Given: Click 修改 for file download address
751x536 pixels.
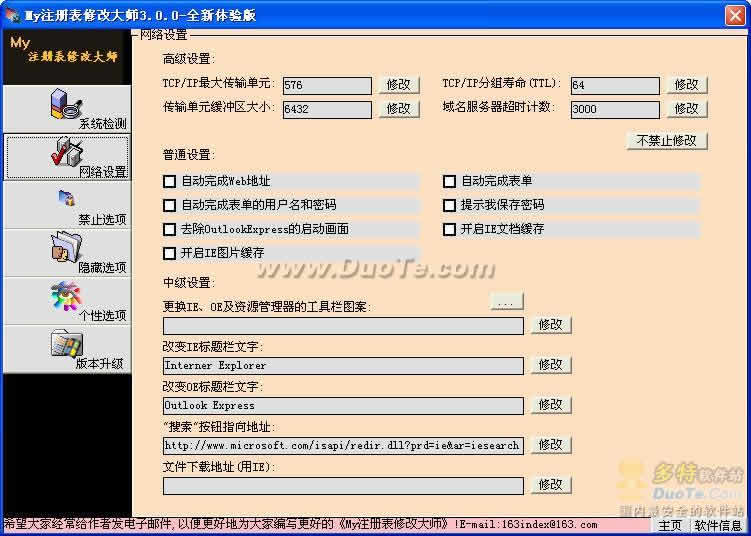Looking at the screenshot, I should [x=551, y=485].
